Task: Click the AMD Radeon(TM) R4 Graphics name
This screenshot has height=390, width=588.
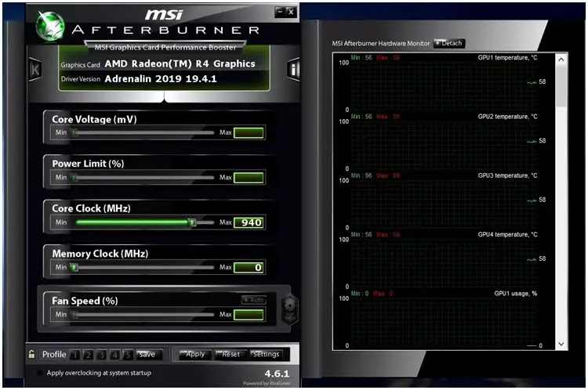Action: click(180, 63)
